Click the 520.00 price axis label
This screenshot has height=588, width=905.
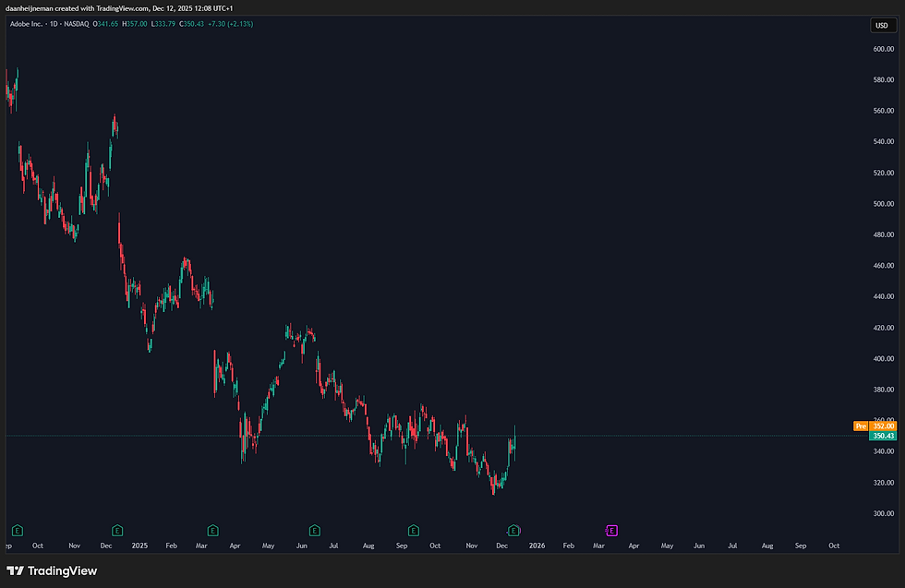pyautogui.click(x=883, y=173)
